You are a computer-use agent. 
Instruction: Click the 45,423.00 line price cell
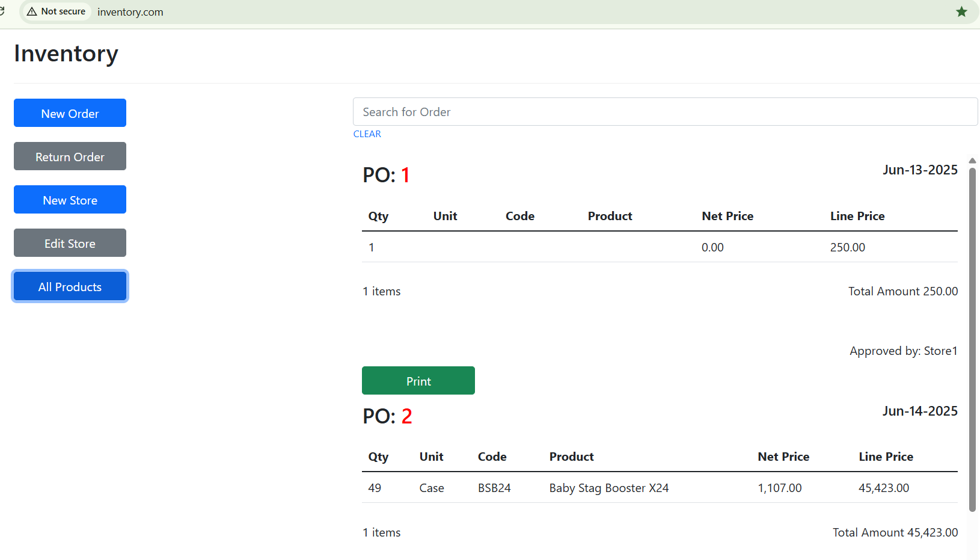click(x=883, y=488)
